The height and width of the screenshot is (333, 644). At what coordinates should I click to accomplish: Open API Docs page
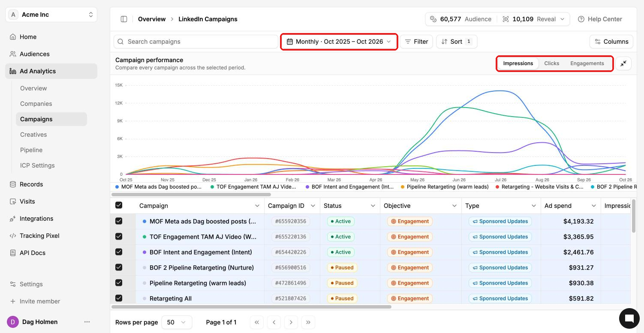click(x=51, y=253)
